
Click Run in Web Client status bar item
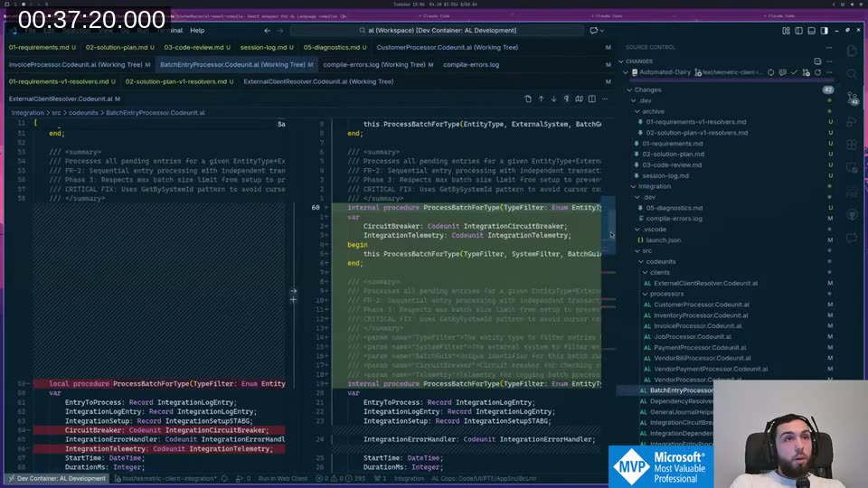point(282,479)
